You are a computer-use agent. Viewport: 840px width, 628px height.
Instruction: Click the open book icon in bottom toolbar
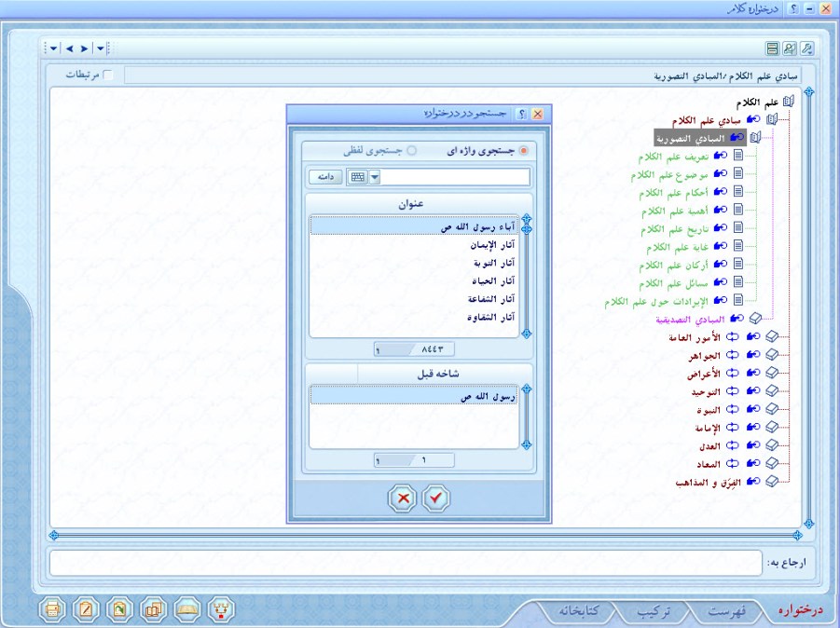(186, 609)
